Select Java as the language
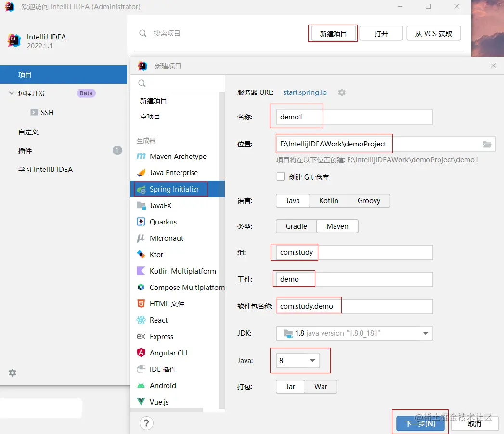 click(293, 201)
